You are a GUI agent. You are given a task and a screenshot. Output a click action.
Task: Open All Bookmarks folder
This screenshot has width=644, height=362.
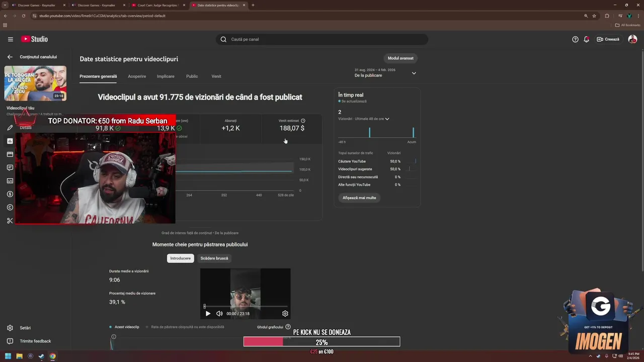tap(627, 25)
